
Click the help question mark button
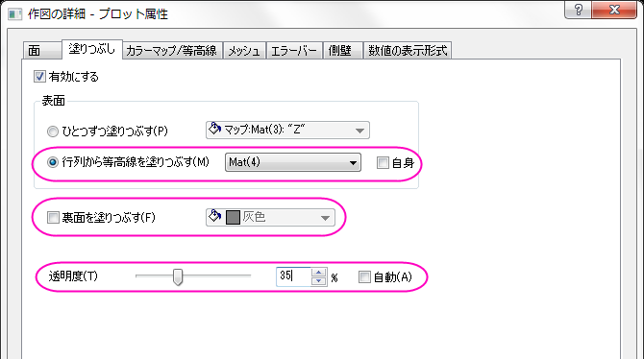[x=579, y=10]
